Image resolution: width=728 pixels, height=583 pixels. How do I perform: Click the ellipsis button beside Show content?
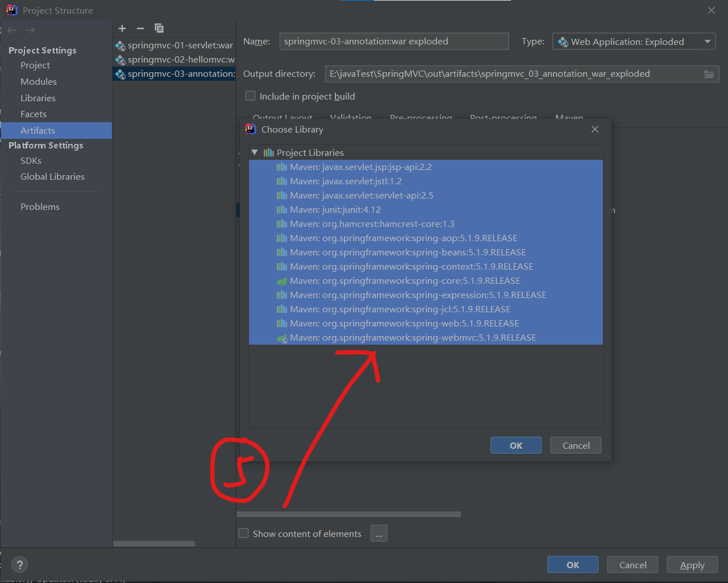[x=379, y=534]
